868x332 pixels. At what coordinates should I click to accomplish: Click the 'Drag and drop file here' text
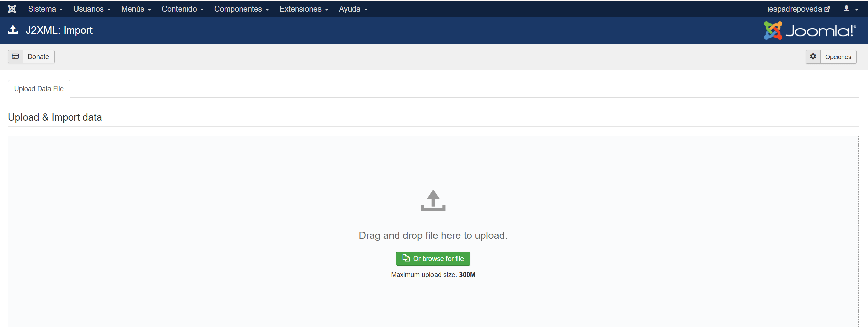tap(433, 235)
